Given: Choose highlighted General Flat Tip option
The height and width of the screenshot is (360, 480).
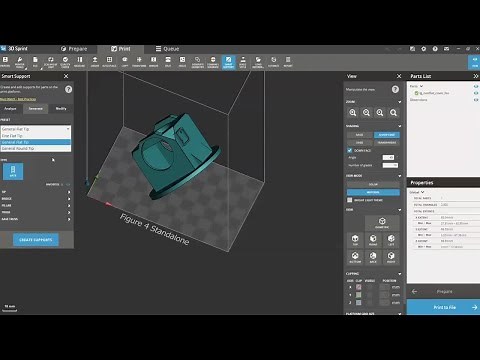Looking at the screenshot, I should coord(36,142).
